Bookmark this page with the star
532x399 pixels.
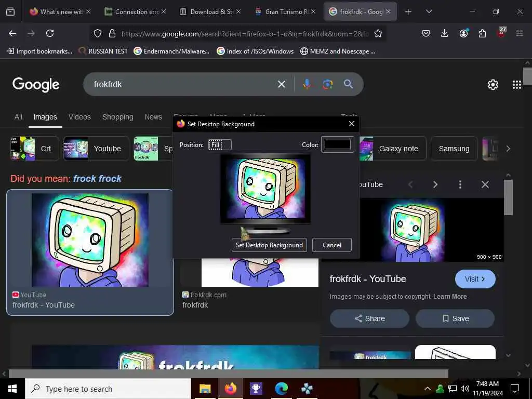coord(378,33)
